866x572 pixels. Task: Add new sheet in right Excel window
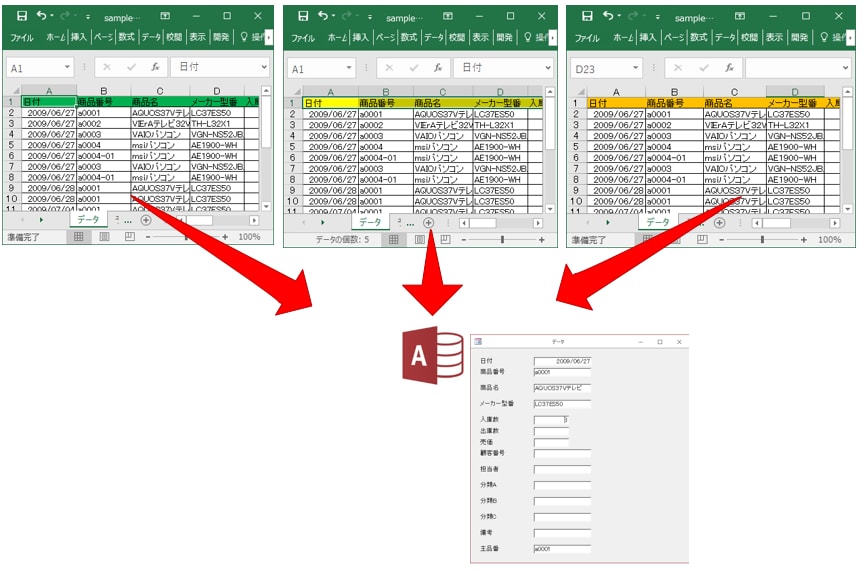point(719,223)
